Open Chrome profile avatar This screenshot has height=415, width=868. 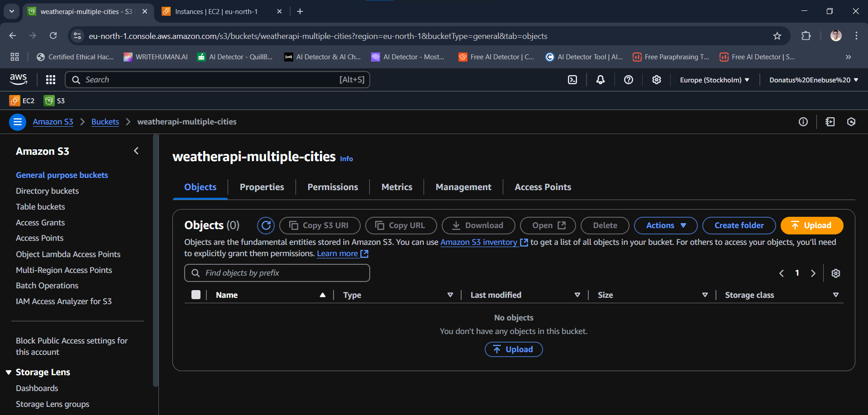836,36
